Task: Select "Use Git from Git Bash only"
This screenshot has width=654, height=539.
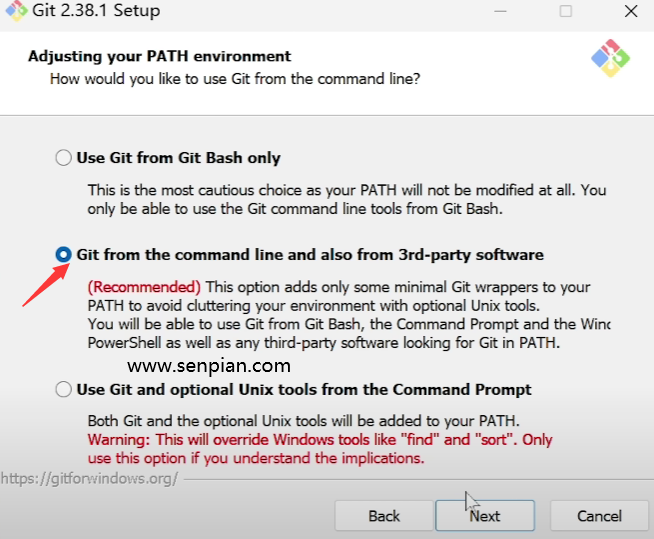Action: [x=64, y=158]
